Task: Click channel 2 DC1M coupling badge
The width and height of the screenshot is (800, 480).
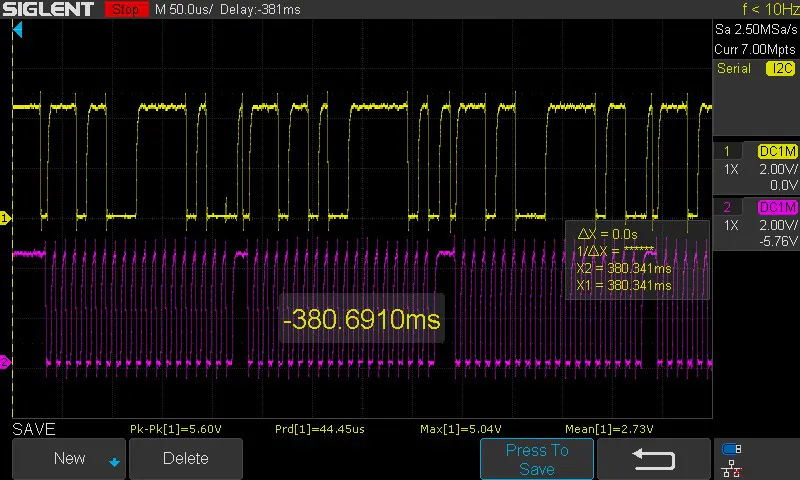Action: coord(777,207)
